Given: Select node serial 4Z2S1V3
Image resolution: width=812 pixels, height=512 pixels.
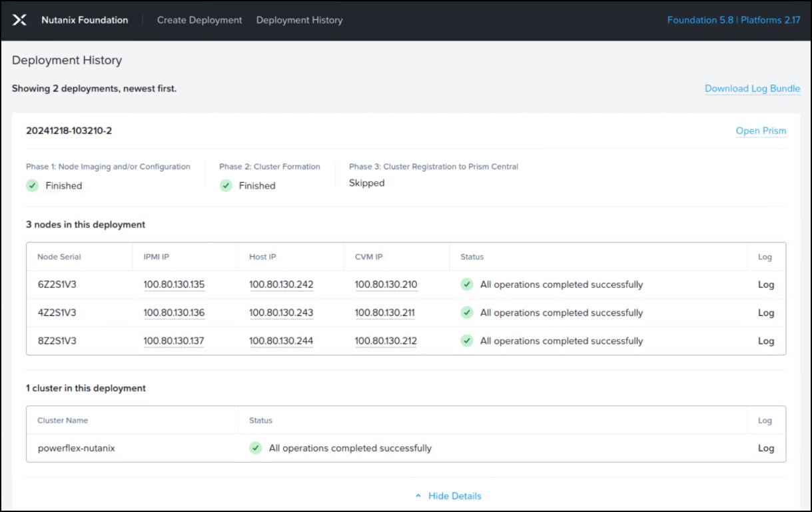Looking at the screenshot, I should 57,313.
